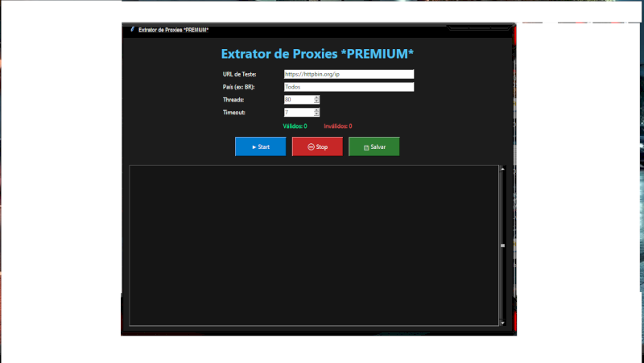Screen dimensions: 644x363
Task: Decrease Threads with the down arrow
Action: (x=316, y=102)
